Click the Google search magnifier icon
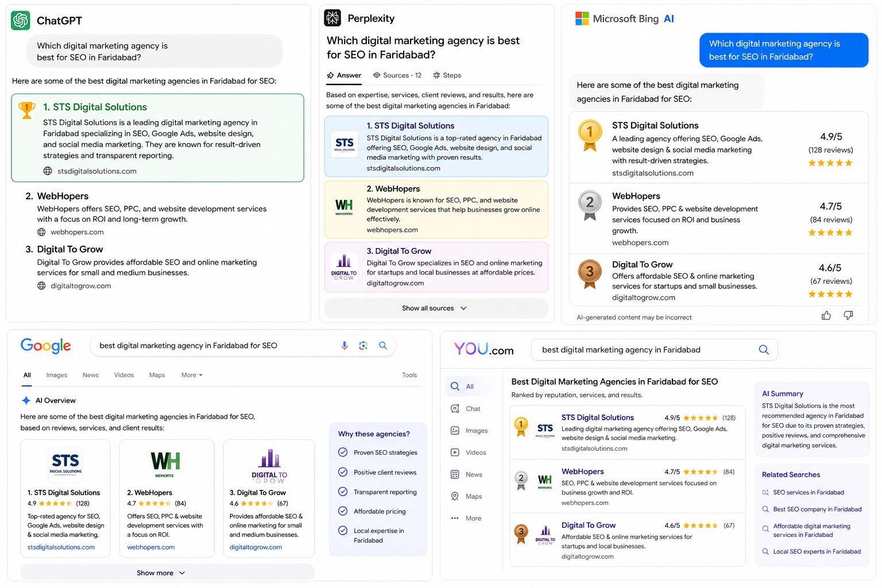Screen dimensions: 882x588 [x=383, y=346]
